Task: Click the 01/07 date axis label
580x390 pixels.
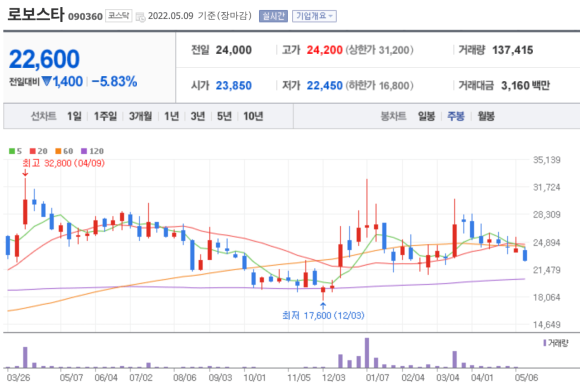Action: click(x=377, y=378)
